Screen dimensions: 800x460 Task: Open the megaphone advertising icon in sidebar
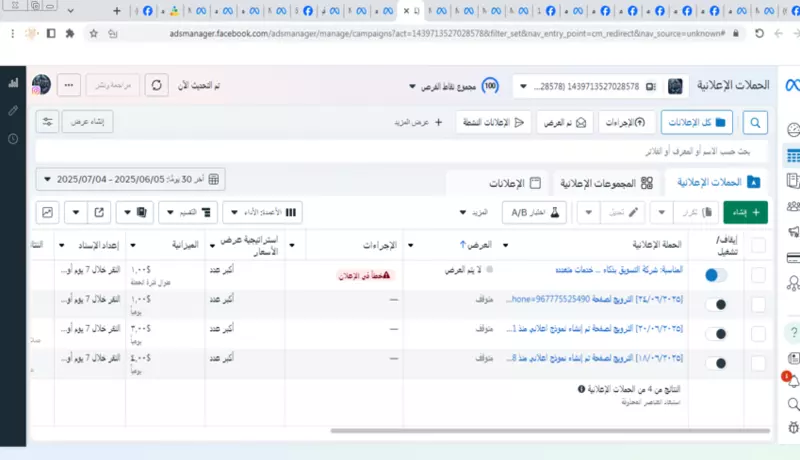pos(794,232)
